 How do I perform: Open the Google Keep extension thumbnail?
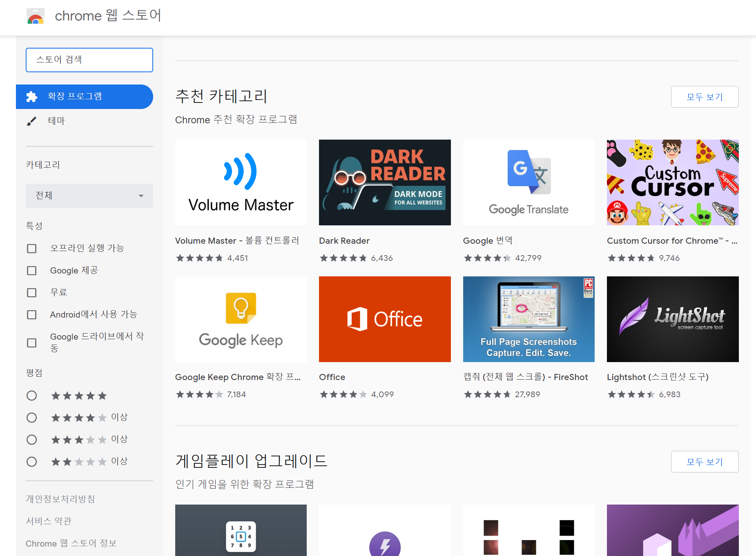241,319
